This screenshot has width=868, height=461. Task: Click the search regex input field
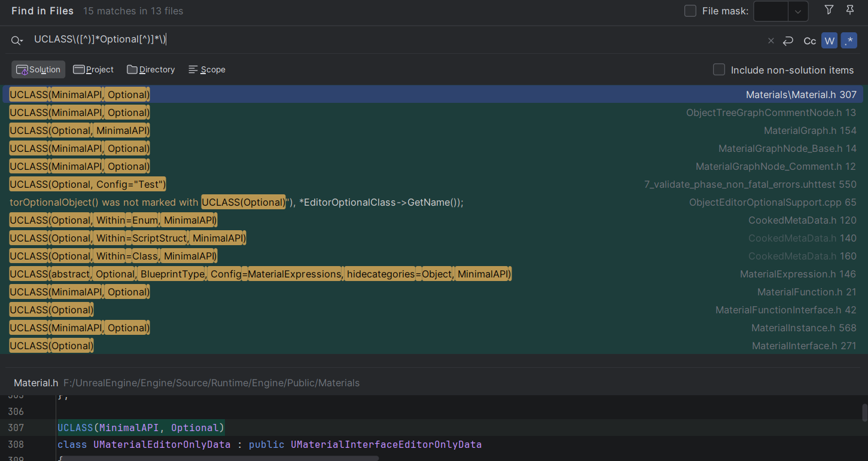[x=395, y=40]
